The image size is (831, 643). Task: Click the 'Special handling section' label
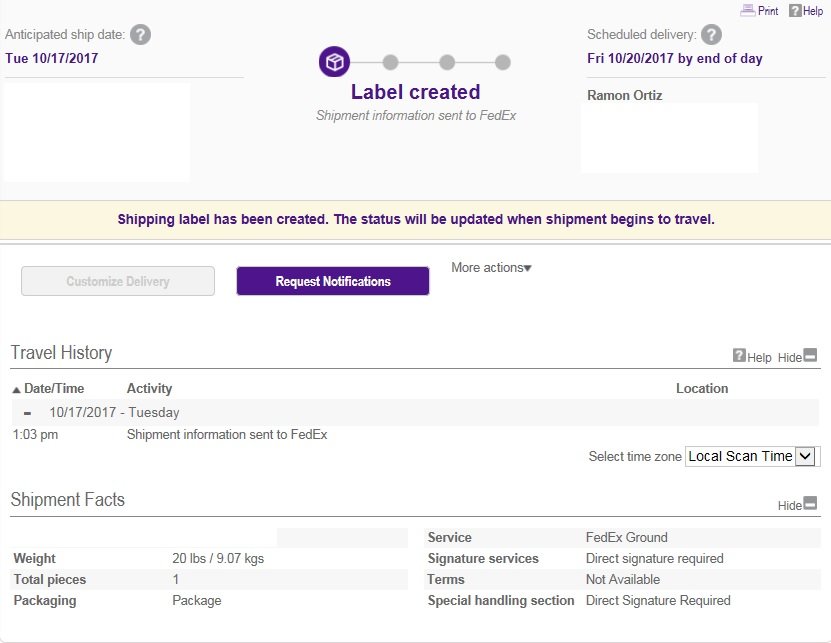pyautogui.click(x=501, y=601)
